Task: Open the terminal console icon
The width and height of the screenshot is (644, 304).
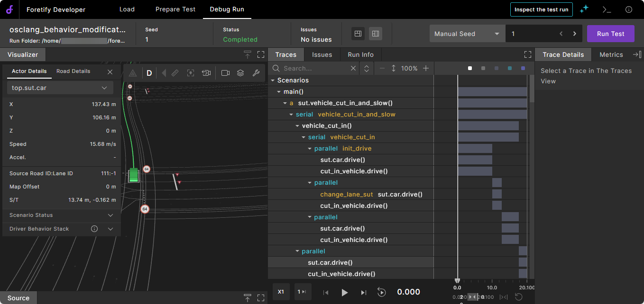Action: 607,9
